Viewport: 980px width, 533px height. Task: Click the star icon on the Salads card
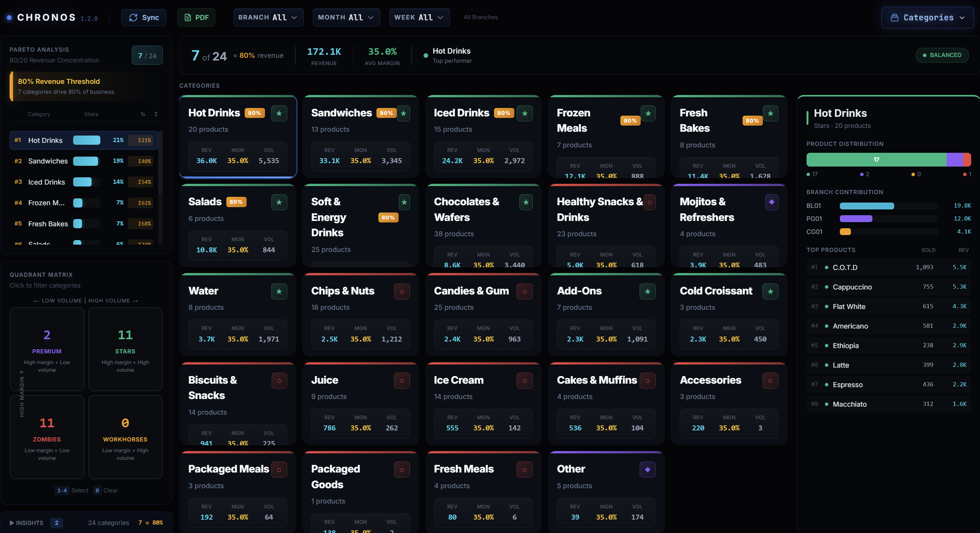(x=279, y=202)
